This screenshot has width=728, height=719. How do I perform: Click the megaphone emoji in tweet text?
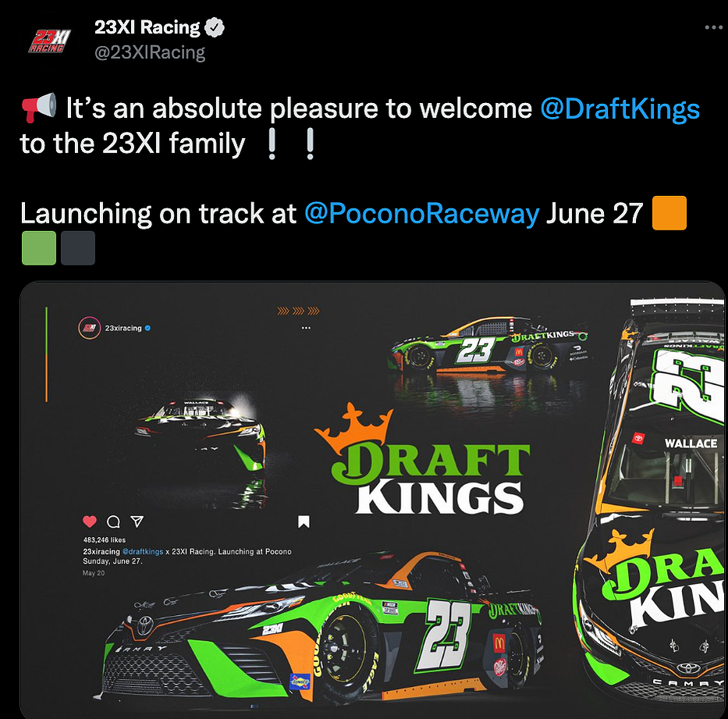coord(39,107)
